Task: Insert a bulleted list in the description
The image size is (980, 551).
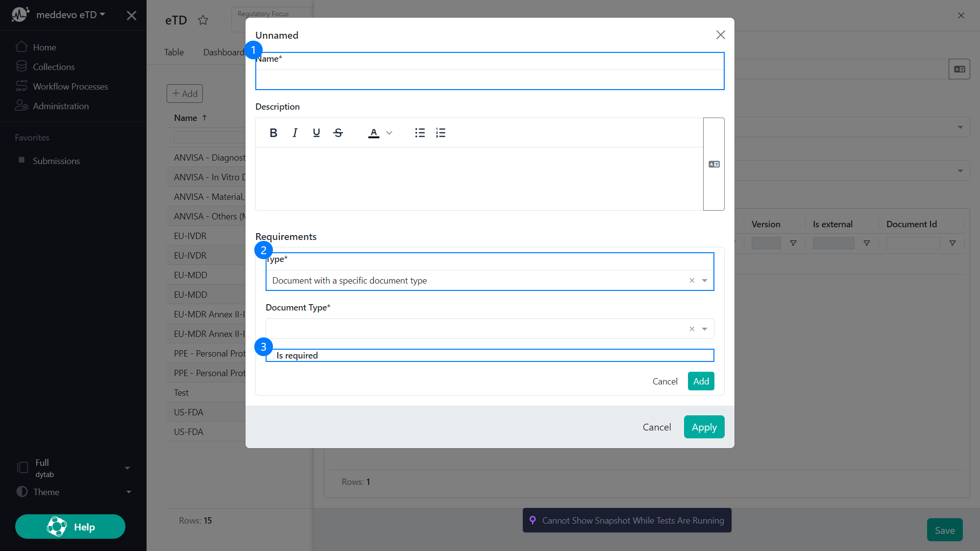Action: [420, 132]
